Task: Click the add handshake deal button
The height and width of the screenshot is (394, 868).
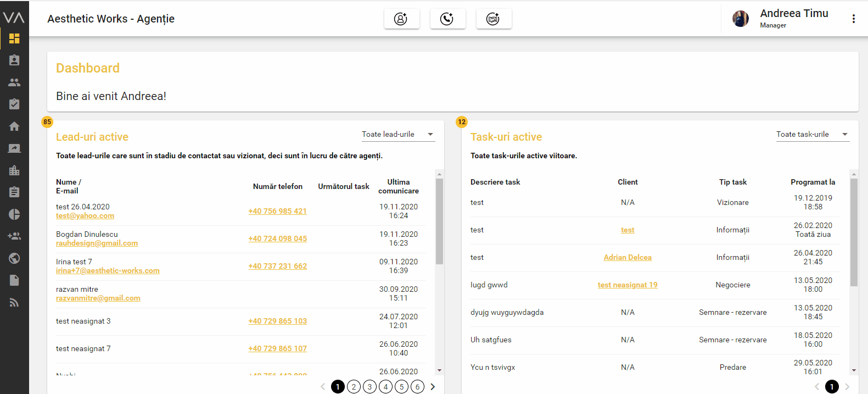Action: click(494, 19)
